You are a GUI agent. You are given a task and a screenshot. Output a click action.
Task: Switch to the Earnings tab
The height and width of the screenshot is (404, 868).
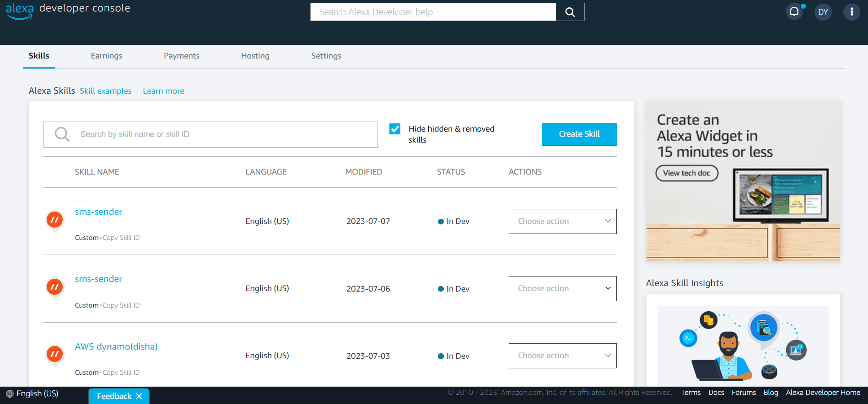point(106,56)
